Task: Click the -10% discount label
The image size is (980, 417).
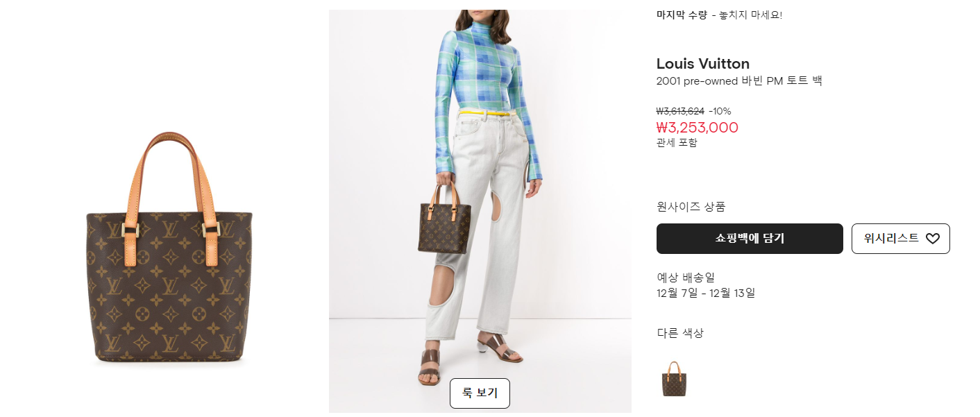Action: pos(720,111)
